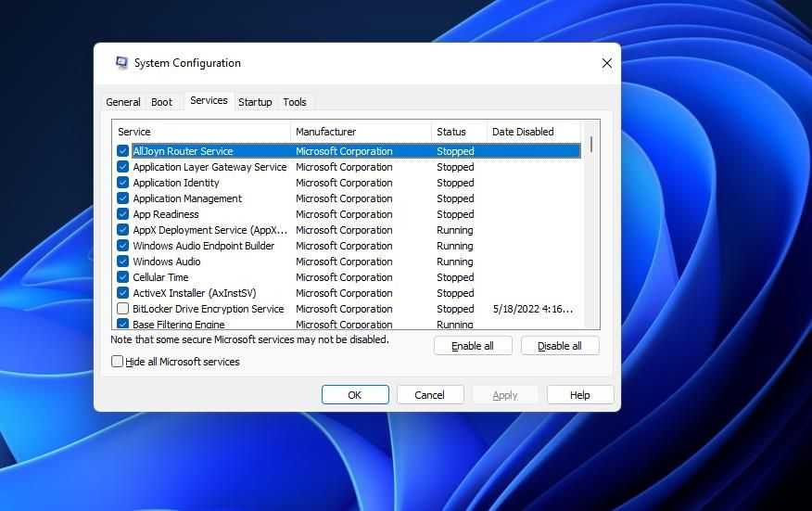Disable the Cellular Time service checkbox
812x511 pixels.
122,276
